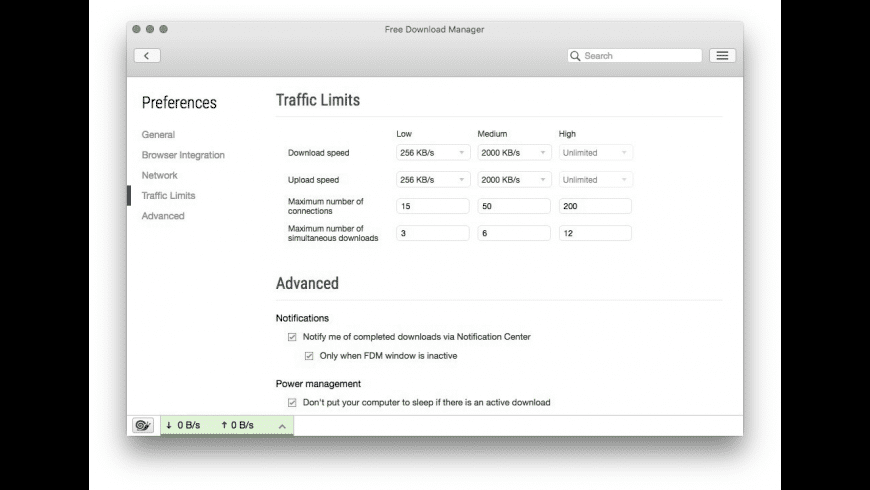This screenshot has width=870, height=490.
Task: Expand speed panel with up chevron
Action: [x=282, y=426]
